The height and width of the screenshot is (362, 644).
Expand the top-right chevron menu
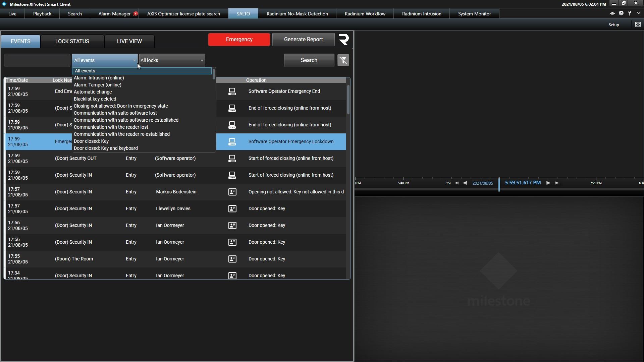[639, 13]
